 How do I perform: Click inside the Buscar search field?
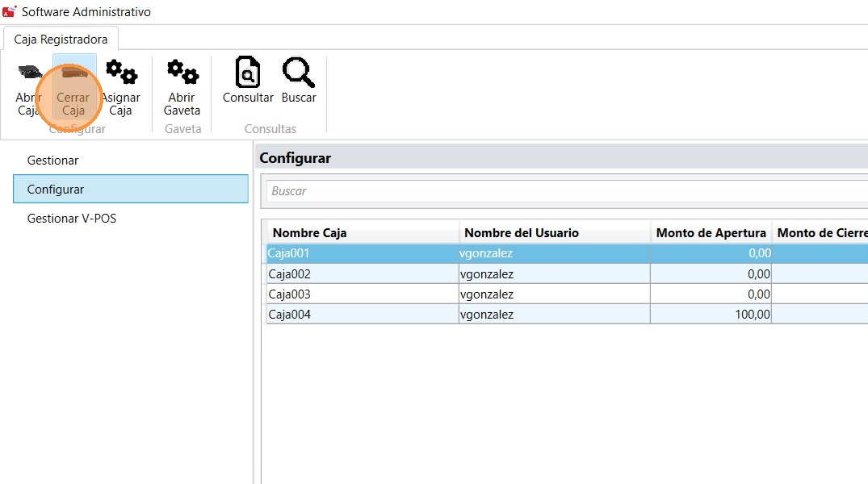(565, 191)
